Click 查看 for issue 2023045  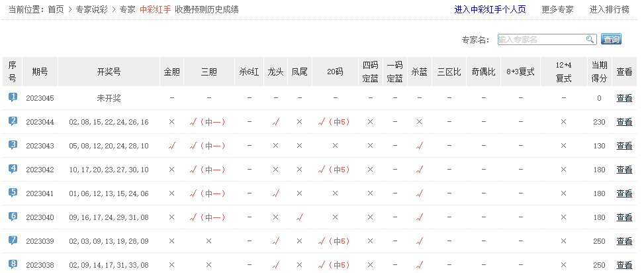point(624,98)
